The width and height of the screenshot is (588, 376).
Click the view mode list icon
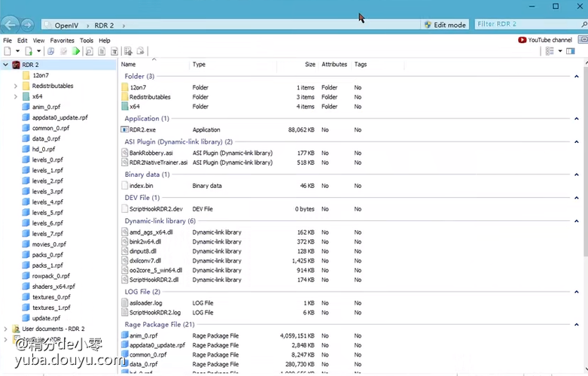(550, 51)
